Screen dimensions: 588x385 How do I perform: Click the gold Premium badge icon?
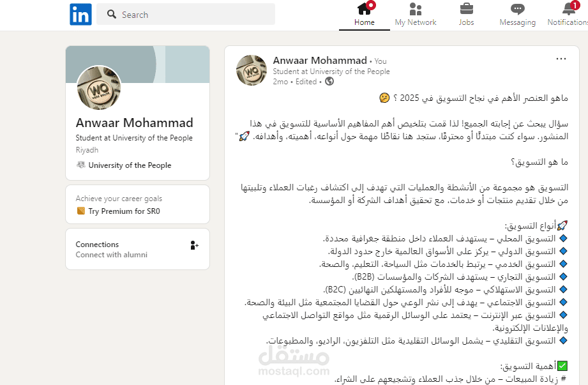pyautogui.click(x=80, y=211)
